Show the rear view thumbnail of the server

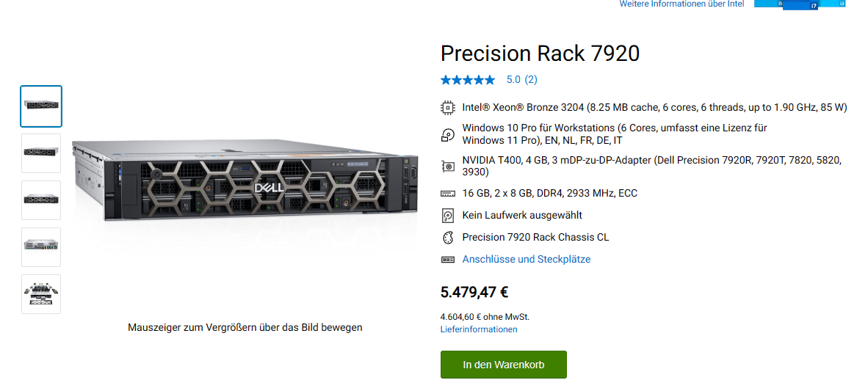[x=41, y=246]
